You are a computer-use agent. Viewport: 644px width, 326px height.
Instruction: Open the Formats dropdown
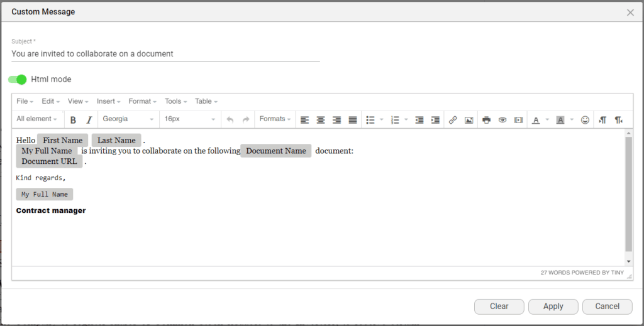coord(275,119)
